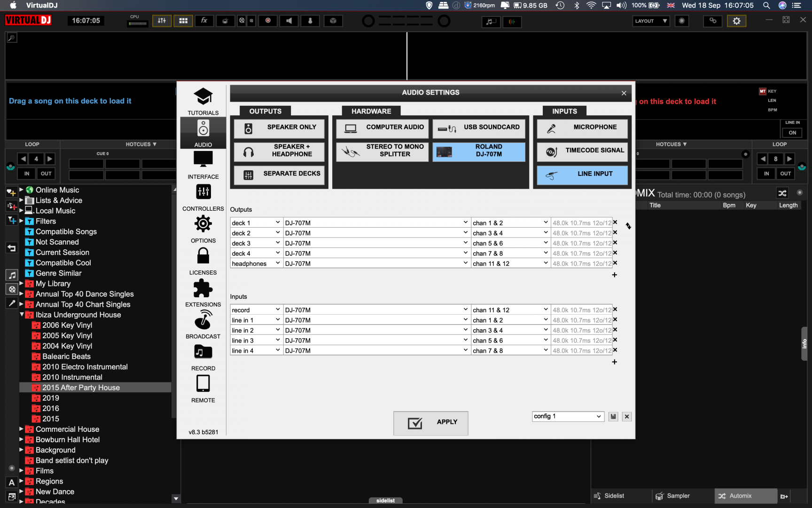Collapse the Ibiza Underground House folder
Screen dimensions: 812x508
coord(22,315)
